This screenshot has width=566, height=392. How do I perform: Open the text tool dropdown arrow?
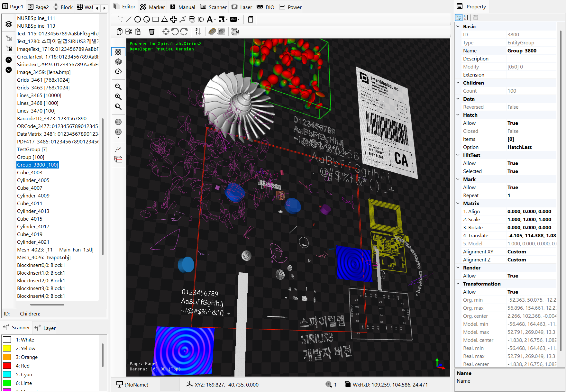[215, 20]
